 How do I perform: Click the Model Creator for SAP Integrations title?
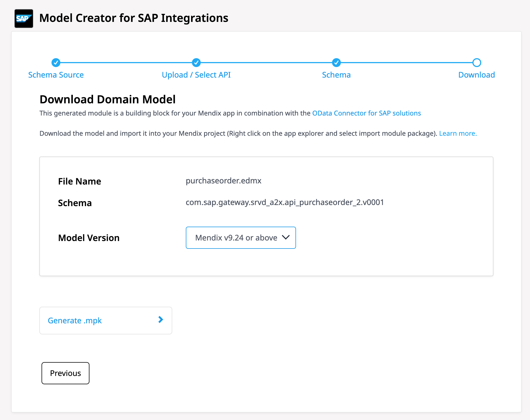134,18
